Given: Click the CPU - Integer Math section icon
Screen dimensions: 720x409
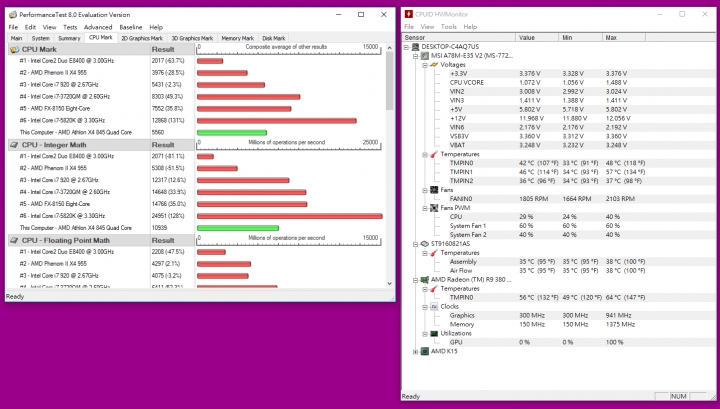Looking at the screenshot, I should click(x=14, y=145).
